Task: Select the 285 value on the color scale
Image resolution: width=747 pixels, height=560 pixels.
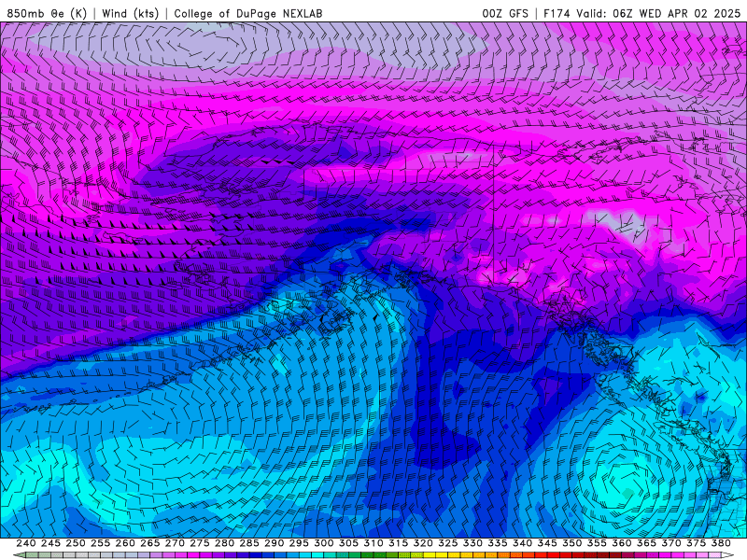Action: 249,543
